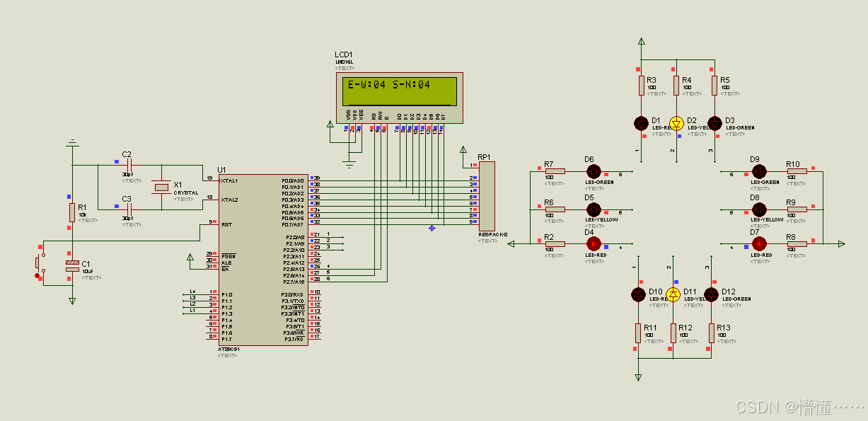
Task: Click the P3.0/RXD pin label
Action: click(x=294, y=294)
